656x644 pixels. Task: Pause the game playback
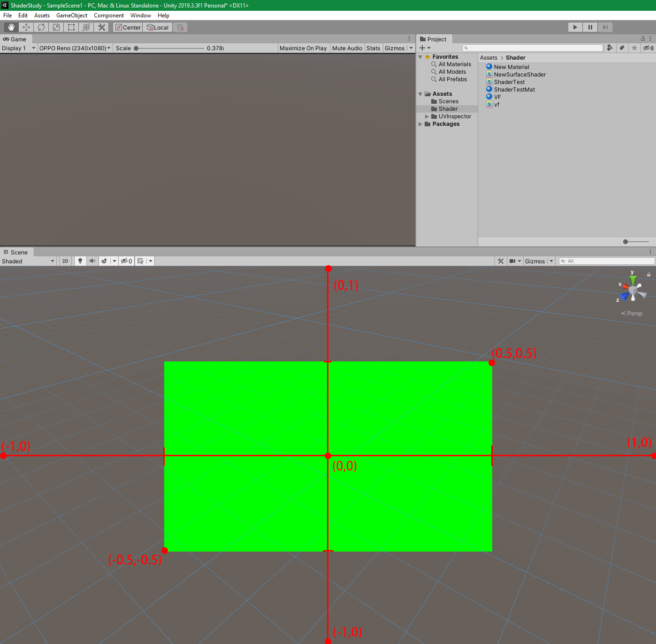click(590, 27)
